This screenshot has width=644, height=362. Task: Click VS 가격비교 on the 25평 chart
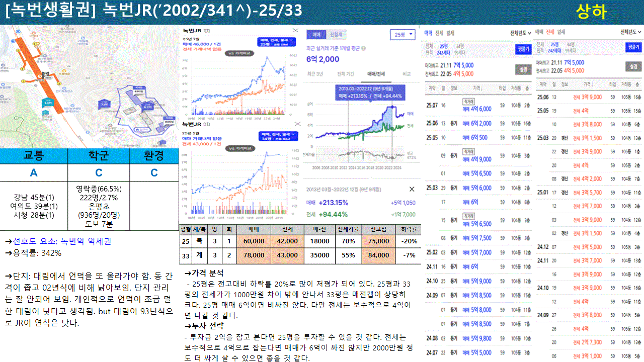(239, 53)
